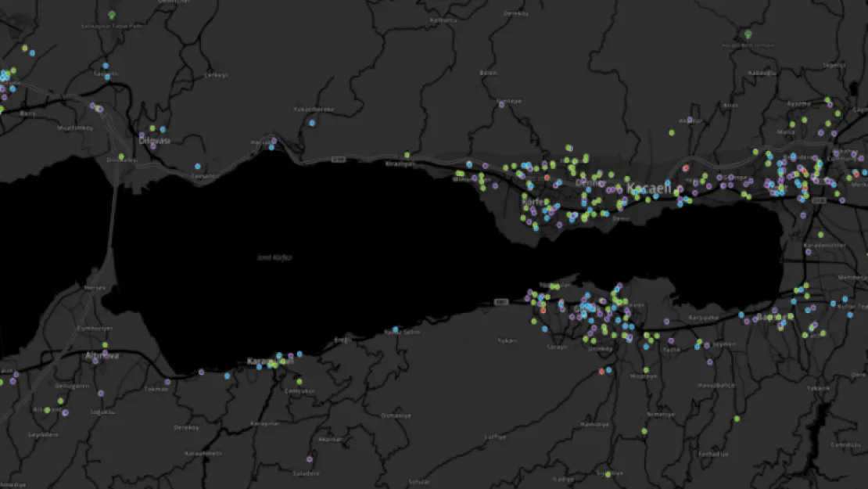Click the Derince label
This screenshot has width=868, height=489.
click(590, 182)
